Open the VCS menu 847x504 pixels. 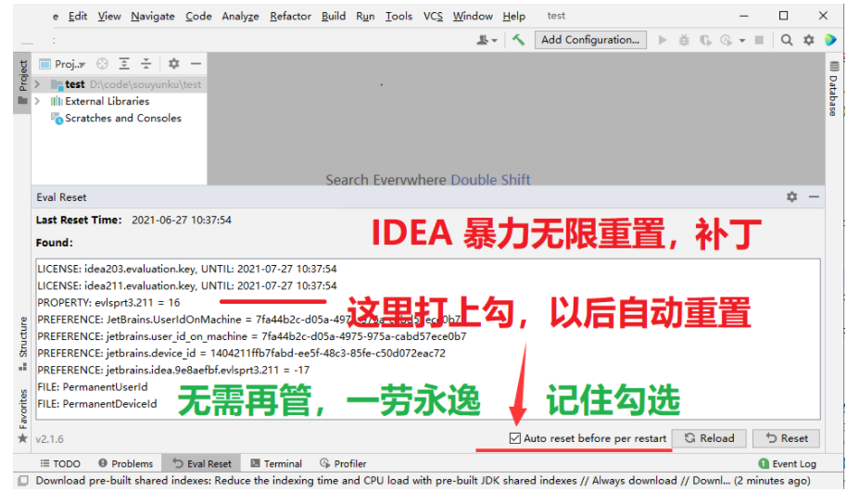pos(433,16)
